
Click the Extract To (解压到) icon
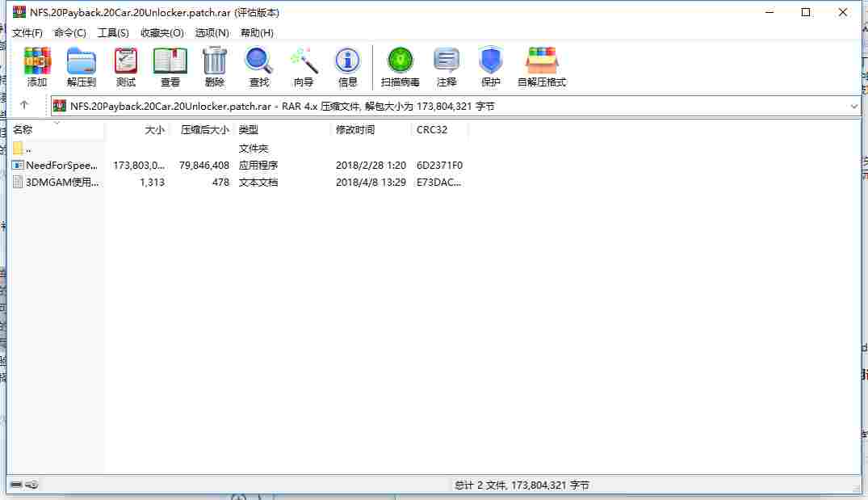click(82, 61)
